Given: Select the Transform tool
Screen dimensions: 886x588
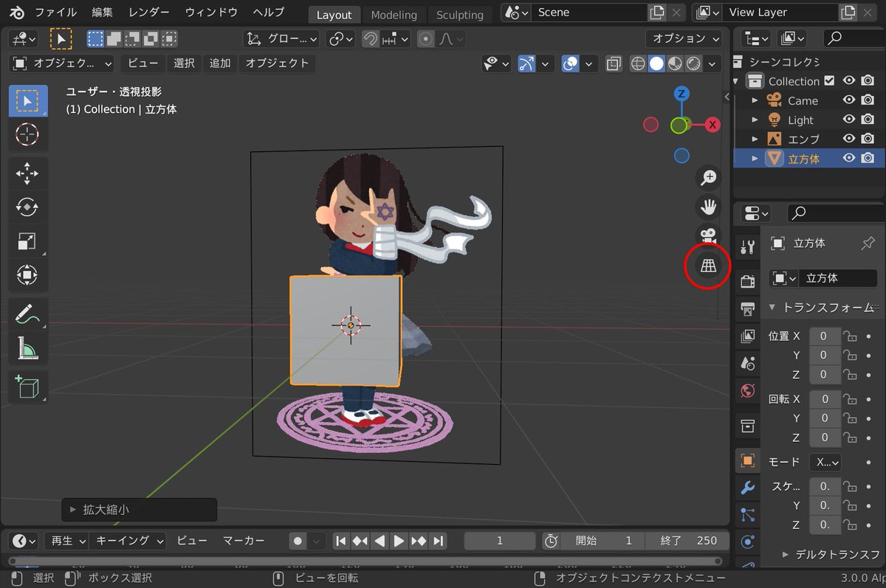Looking at the screenshot, I should coord(28,276).
